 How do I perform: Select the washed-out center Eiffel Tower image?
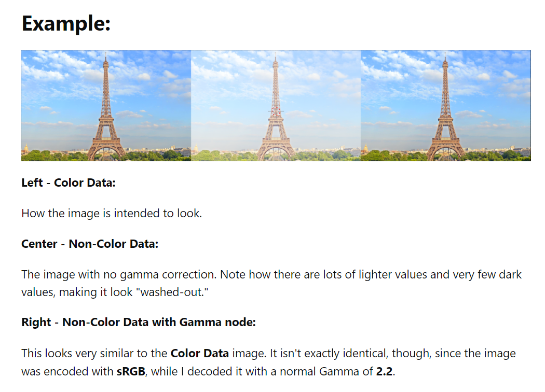pos(276,106)
